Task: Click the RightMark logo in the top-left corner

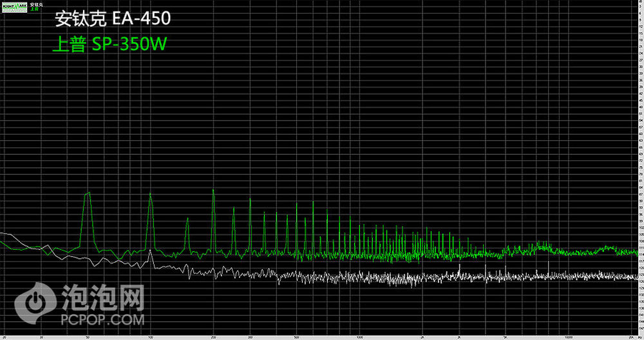Action: click(13, 7)
